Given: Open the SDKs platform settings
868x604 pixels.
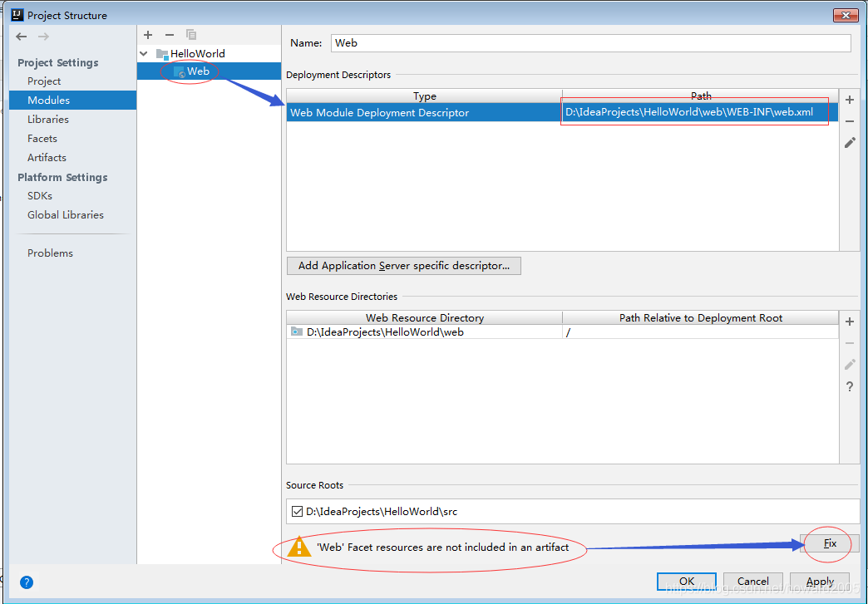Looking at the screenshot, I should 40,196.
